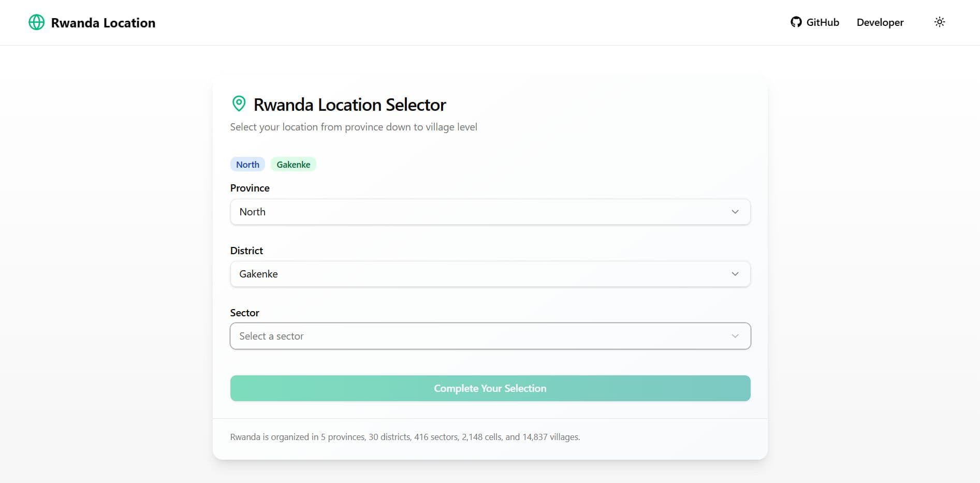Click the Rwanda Location home link

pos(92,22)
